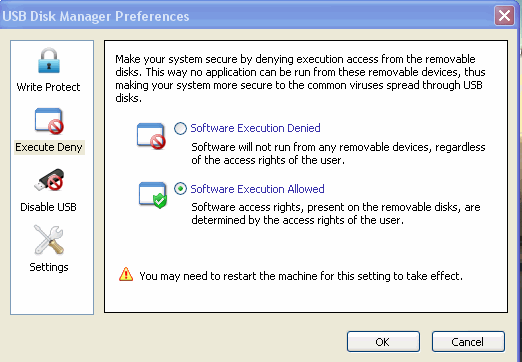
Task: Open the Settings wrench and screwdriver icon
Action: pyautogui.click(x=49, y=240)
